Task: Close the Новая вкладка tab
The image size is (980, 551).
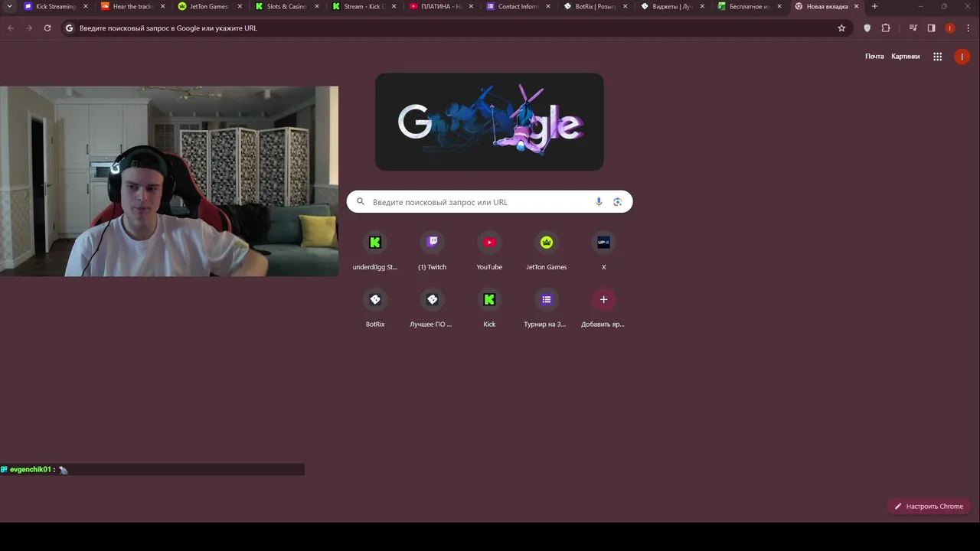Action: coord(857,6)
